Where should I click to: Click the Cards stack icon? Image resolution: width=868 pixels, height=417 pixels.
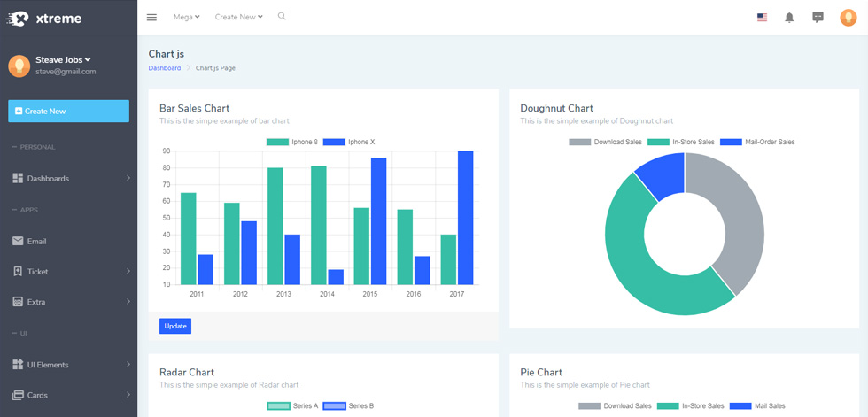click(18, 395)
